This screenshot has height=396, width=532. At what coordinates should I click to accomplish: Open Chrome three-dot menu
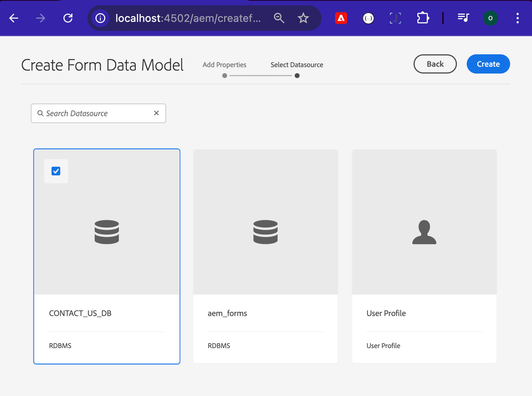click(518, 18)
